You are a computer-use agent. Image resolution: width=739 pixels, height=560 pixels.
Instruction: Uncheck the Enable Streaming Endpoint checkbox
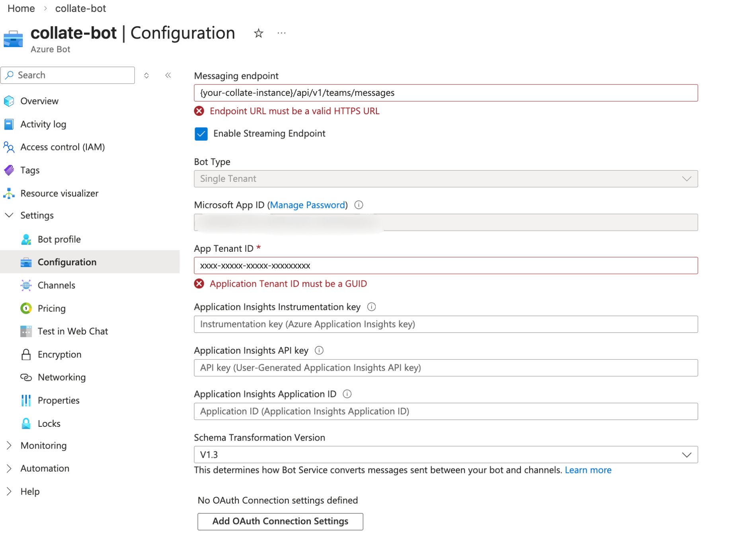[x=201, y=134]
